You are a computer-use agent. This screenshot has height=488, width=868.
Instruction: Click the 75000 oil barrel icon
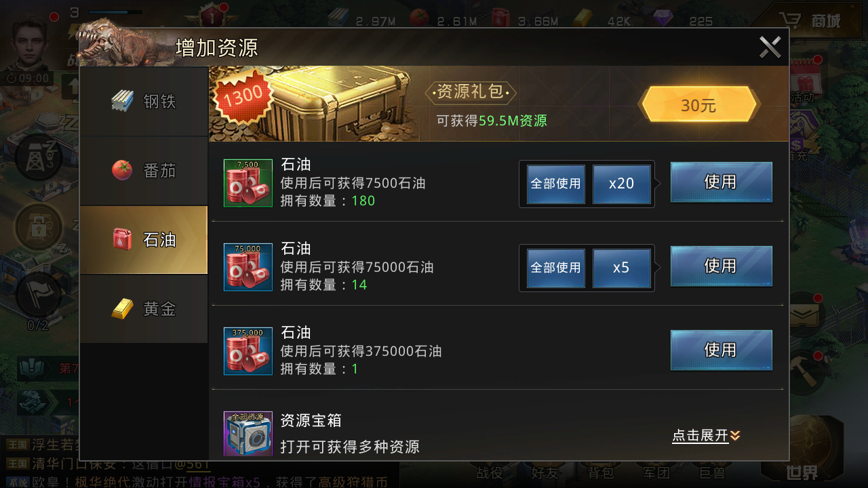coord(248,267)
